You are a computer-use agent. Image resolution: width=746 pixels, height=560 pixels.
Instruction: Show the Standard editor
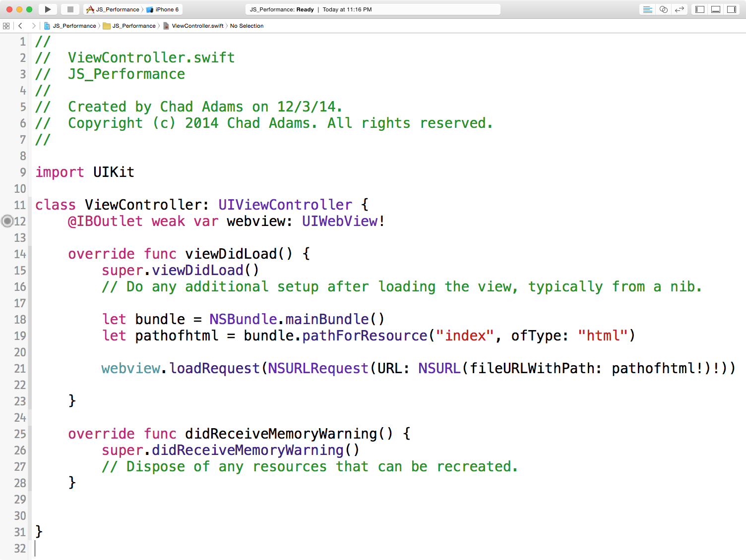[x=648, y=9]
